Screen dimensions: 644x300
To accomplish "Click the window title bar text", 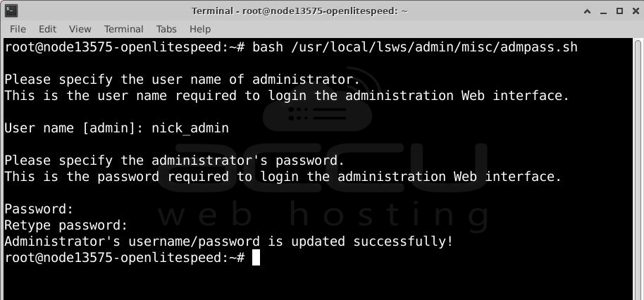I will coord(299,11).
